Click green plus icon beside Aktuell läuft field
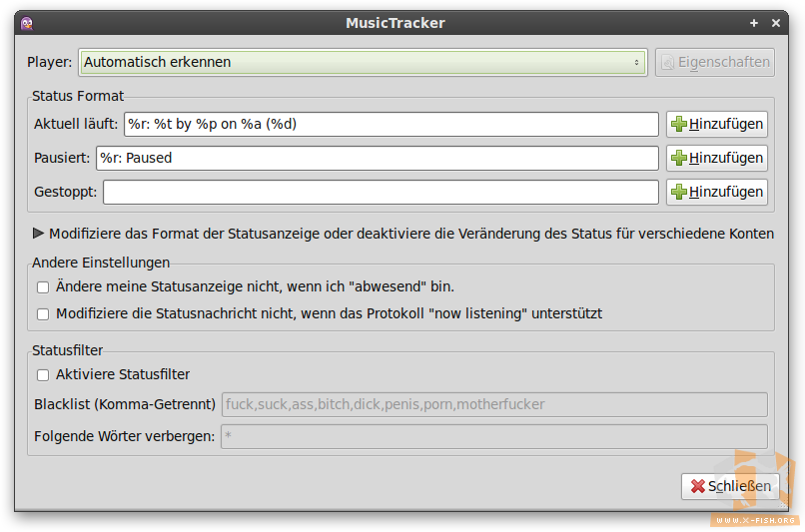 tap(679, 125)
